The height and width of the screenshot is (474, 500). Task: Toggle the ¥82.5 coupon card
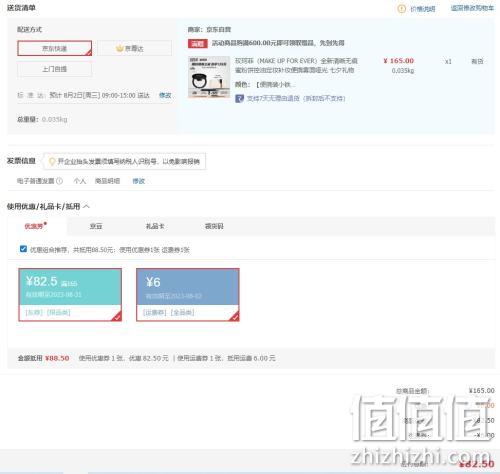tap(70, 295)
